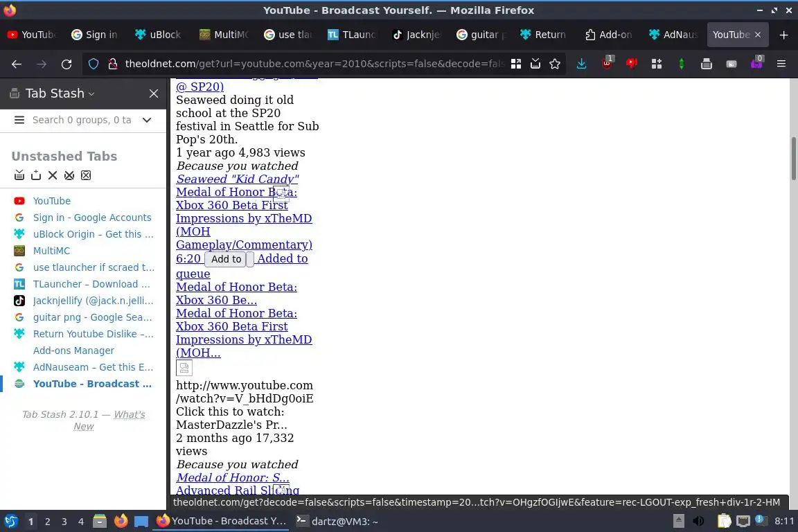Switch to the Sign in browser tab
This screenshot has width=798, height=532.
tap(95, 35)
